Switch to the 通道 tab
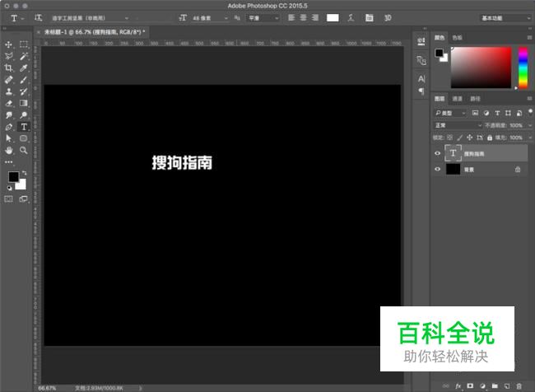 point(457,99)
